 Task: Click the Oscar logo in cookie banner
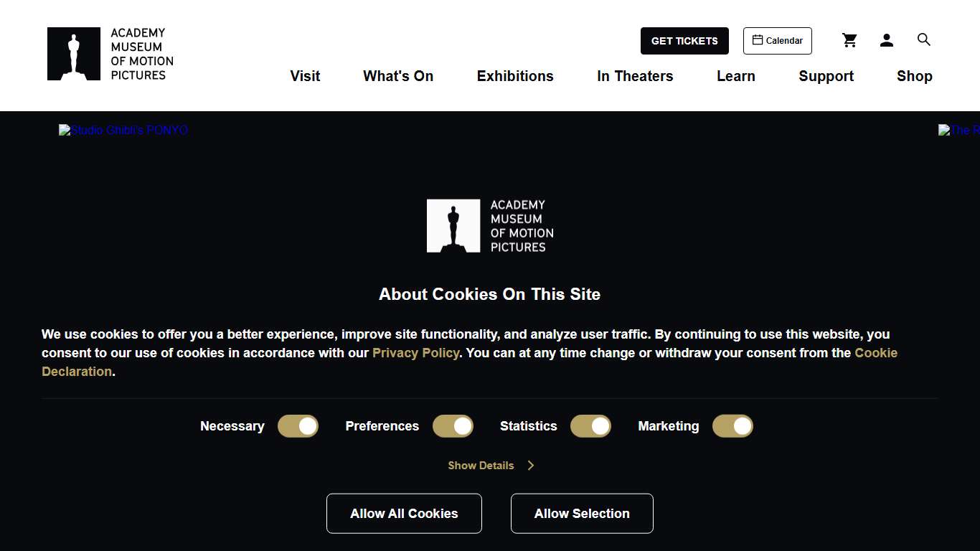click(453, 226)
